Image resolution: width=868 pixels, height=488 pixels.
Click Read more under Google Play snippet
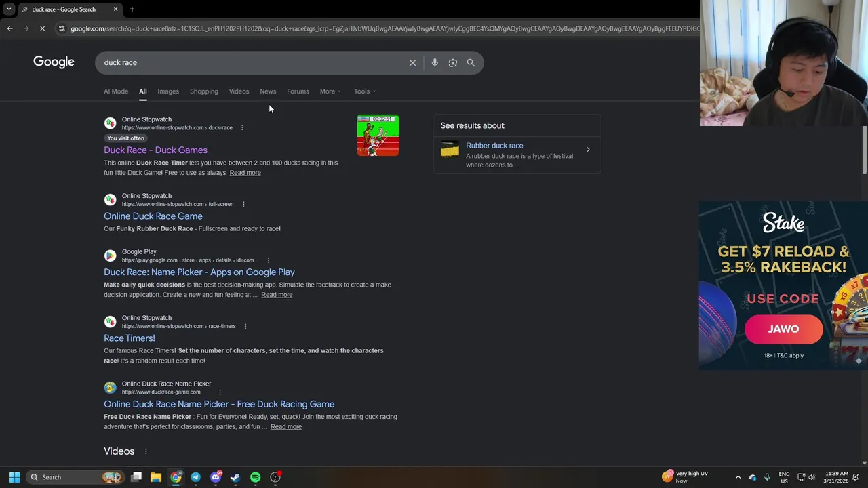277,295
